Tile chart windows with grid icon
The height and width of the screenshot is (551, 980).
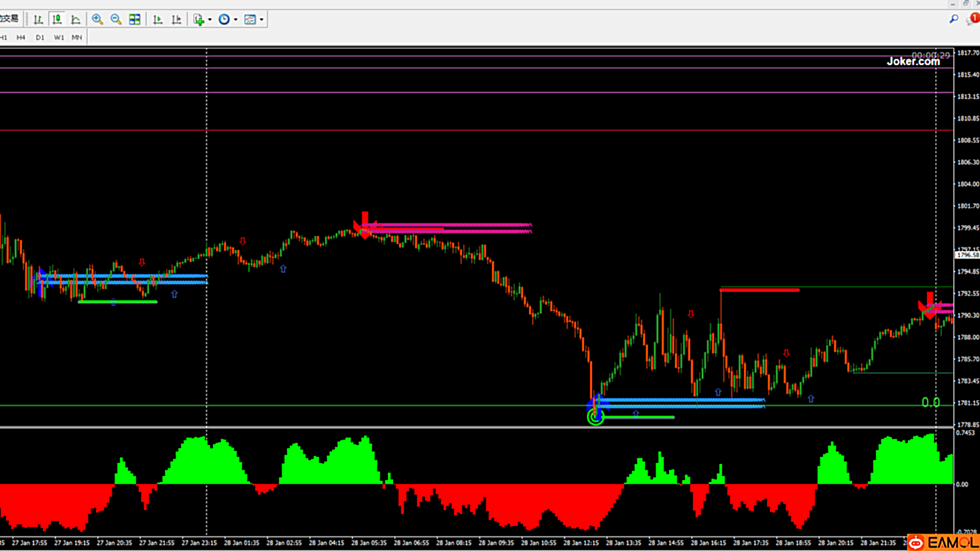click(x=135, y=19)
